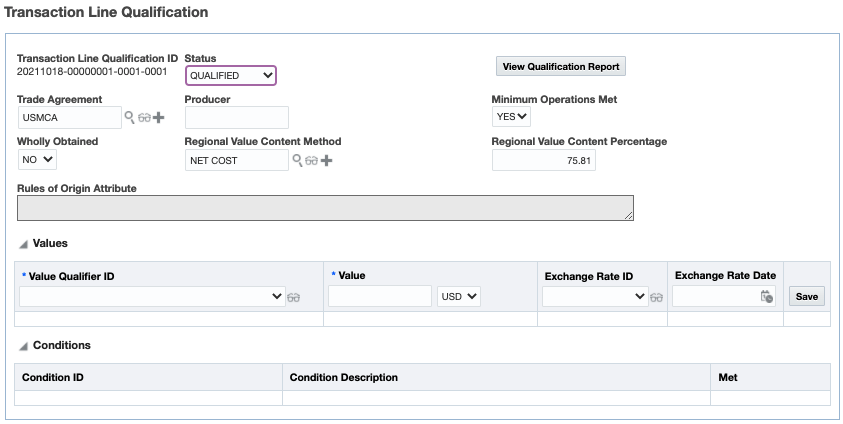Open the Minimum Operations Met dropdown
Image resolution: width=843 pixels, height=424 pixels.
point(512,117)
